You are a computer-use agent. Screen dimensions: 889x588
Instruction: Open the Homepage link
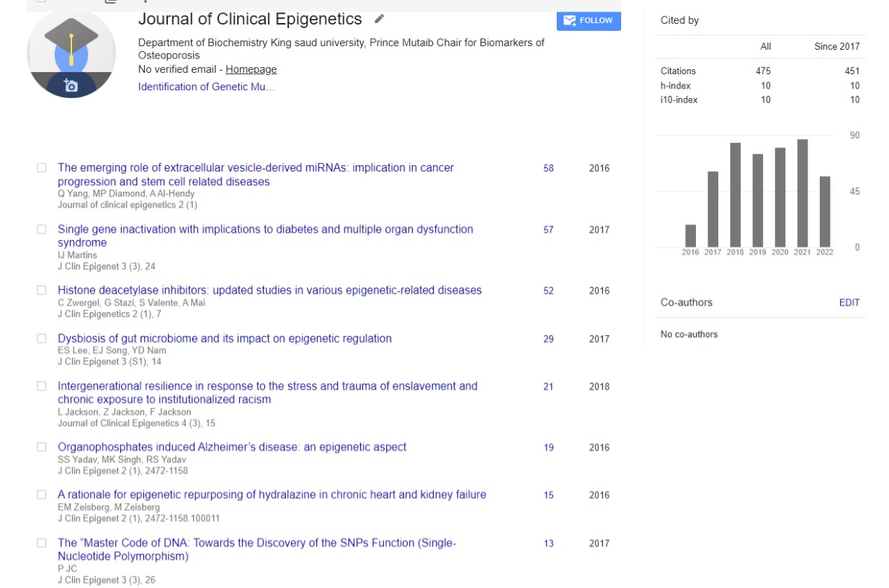click(251, 69)
